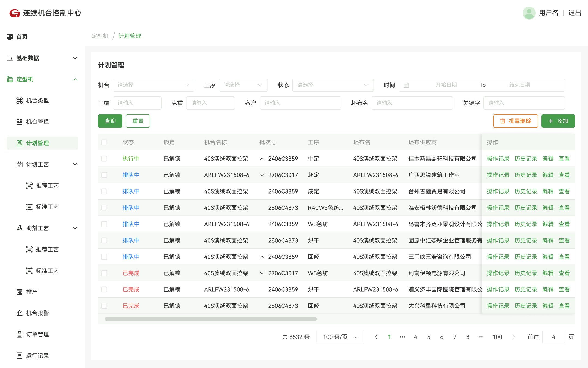Click the first ellipsis jump-pages icon after page 1

[403, 337]
